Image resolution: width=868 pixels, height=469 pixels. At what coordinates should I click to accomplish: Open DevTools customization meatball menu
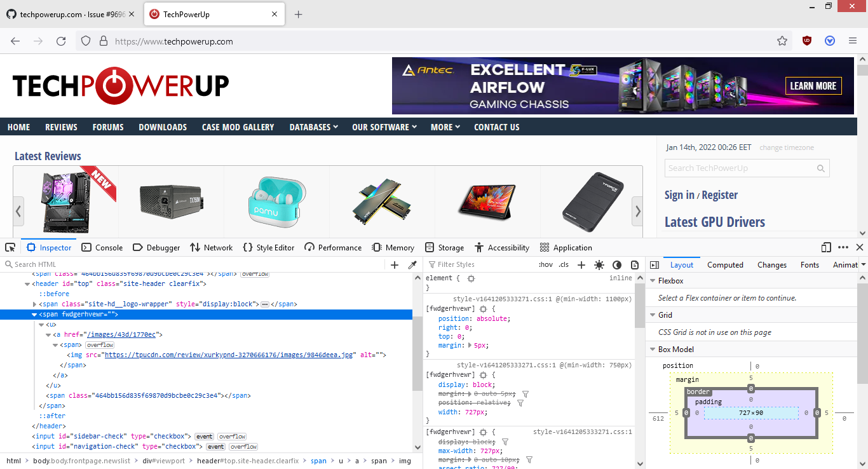[843, 247]
